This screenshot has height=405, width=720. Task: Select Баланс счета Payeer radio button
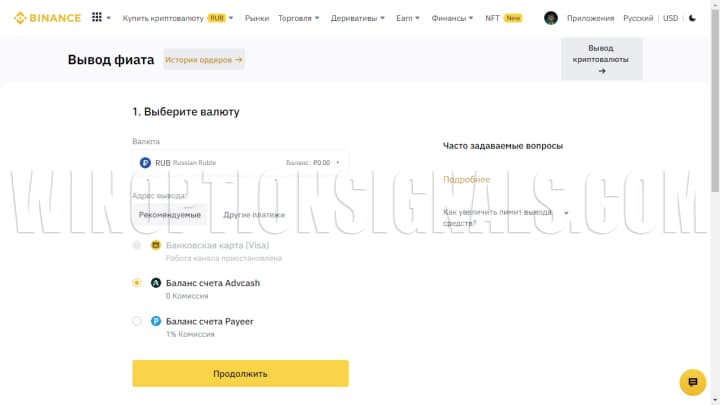pyautogui.click(x=137, y=321)
